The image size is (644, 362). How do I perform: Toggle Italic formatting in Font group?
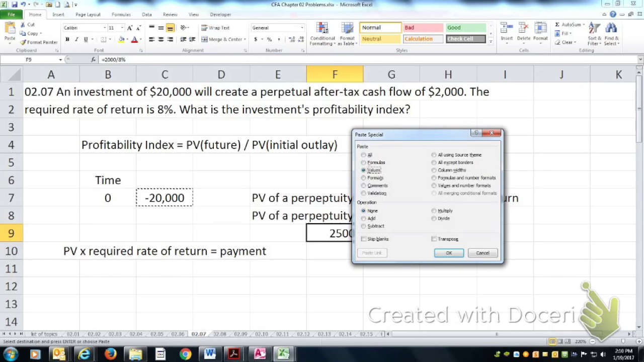[x=76, y=39]
